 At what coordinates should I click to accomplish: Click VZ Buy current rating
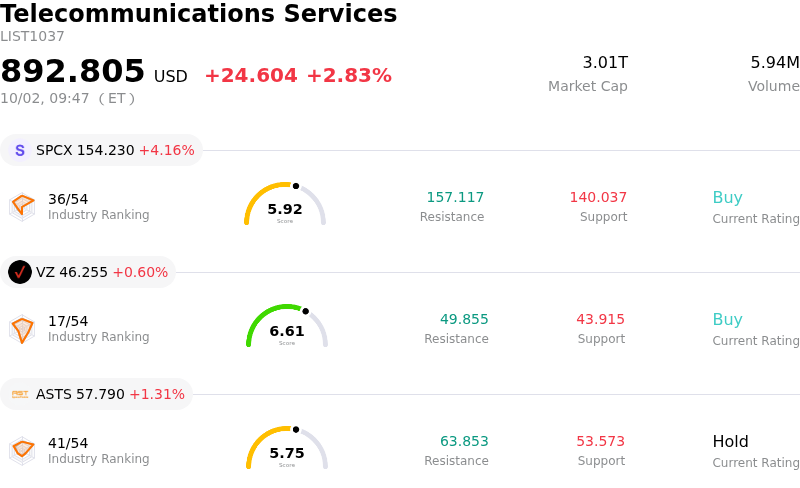click(x=728, y=320)
